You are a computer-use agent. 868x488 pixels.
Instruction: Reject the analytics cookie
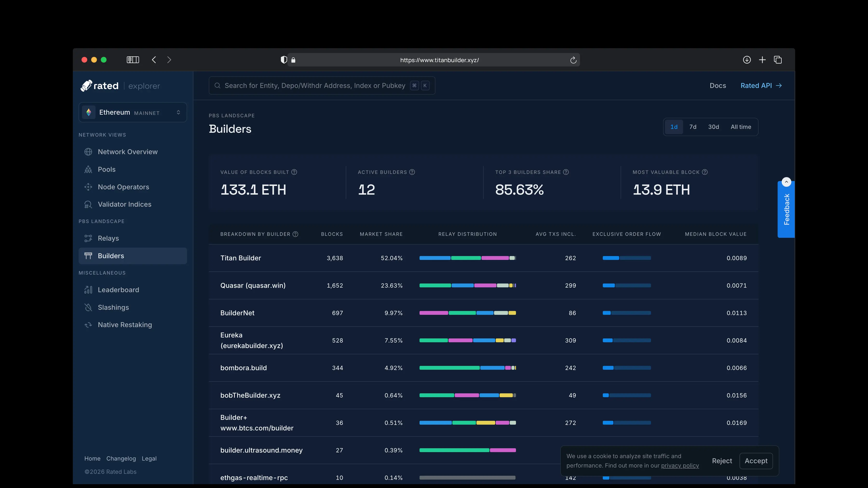coord(722,461)
